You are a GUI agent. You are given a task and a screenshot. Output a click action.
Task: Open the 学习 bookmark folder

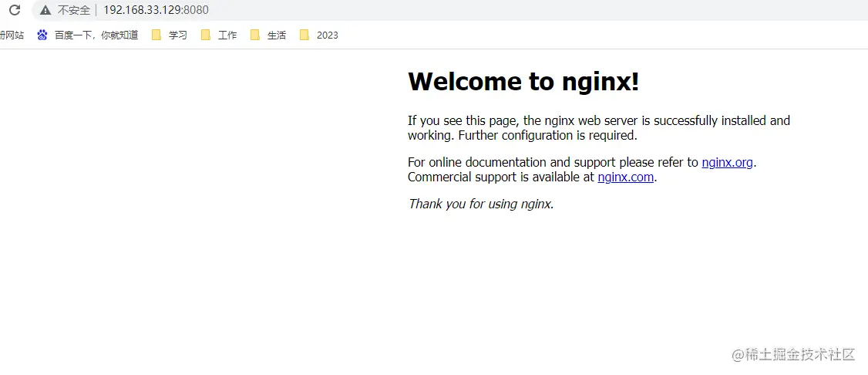click(x=170, y=35)
